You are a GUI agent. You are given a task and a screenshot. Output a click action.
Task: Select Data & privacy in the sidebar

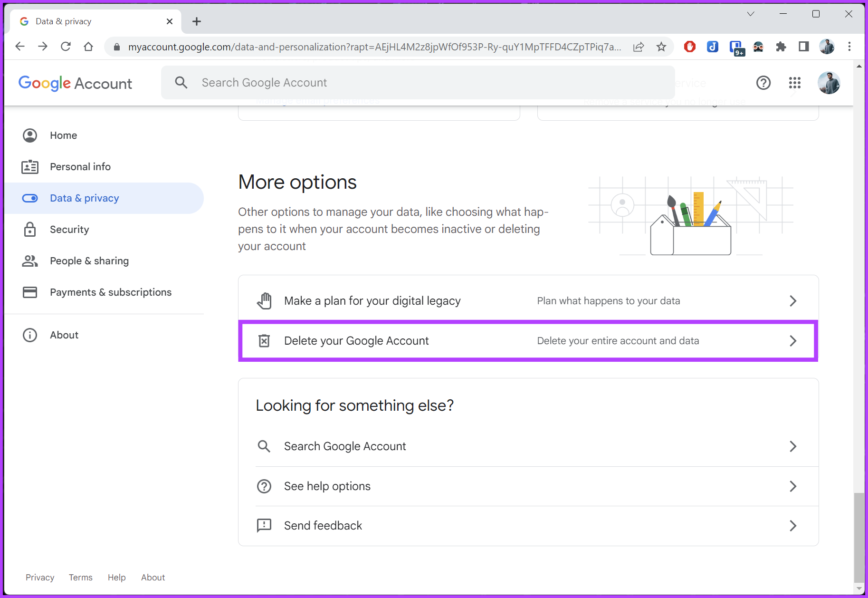[104, 198]
